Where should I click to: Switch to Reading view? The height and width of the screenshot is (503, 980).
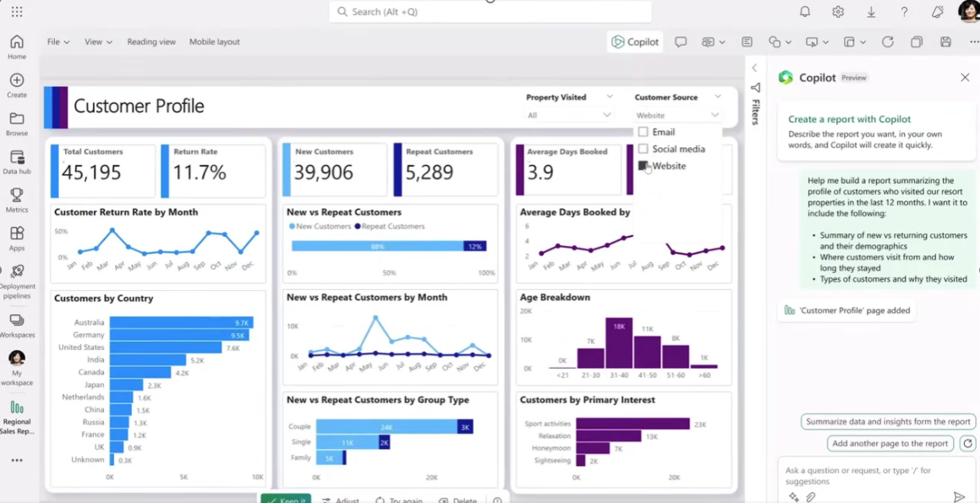[151, 42]
